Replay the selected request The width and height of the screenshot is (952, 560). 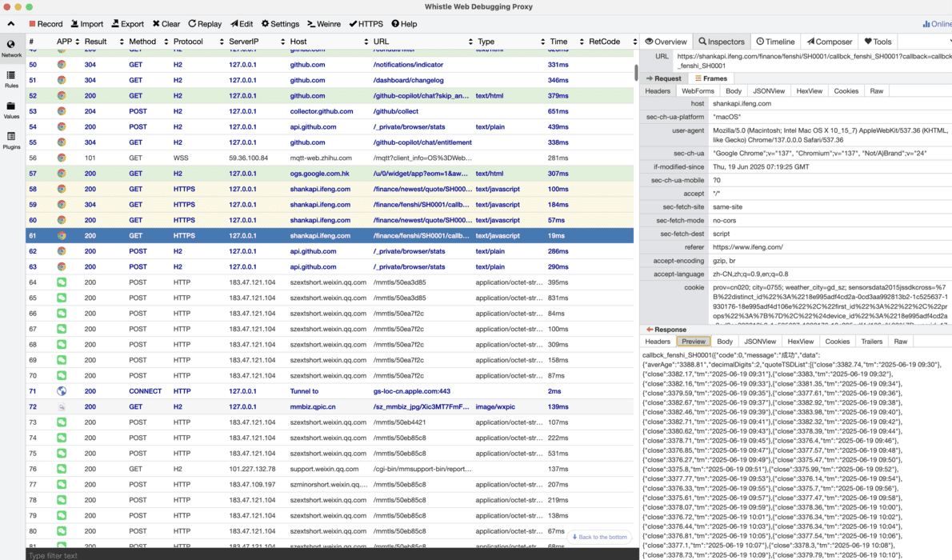205,24
